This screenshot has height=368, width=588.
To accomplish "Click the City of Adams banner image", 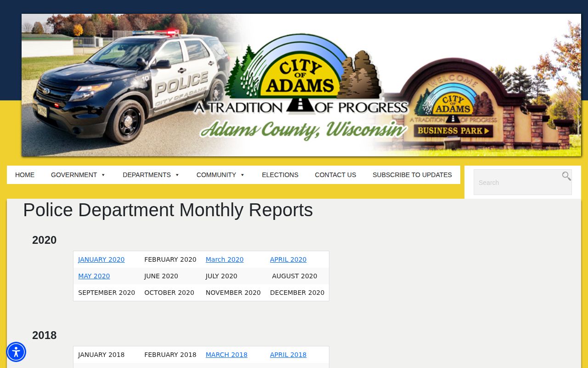I will pyautogui.click(x=301, y=85).
